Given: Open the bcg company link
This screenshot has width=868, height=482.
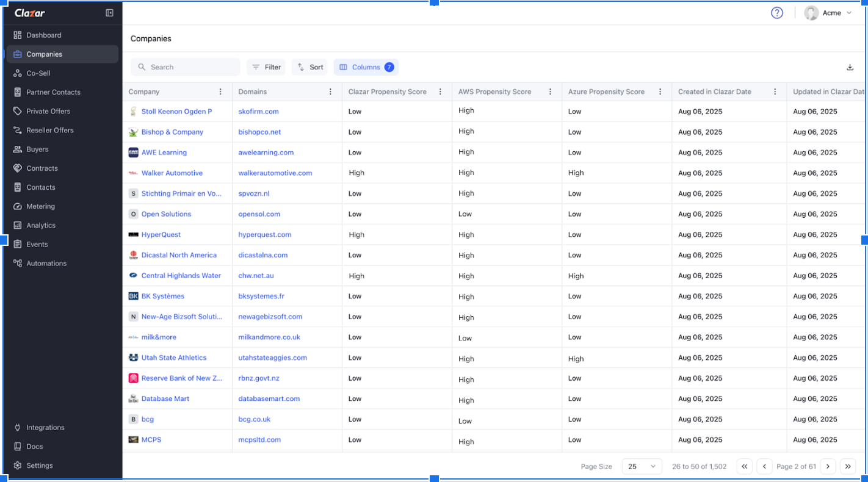Looking at the screenshot, I should (148, 420).
